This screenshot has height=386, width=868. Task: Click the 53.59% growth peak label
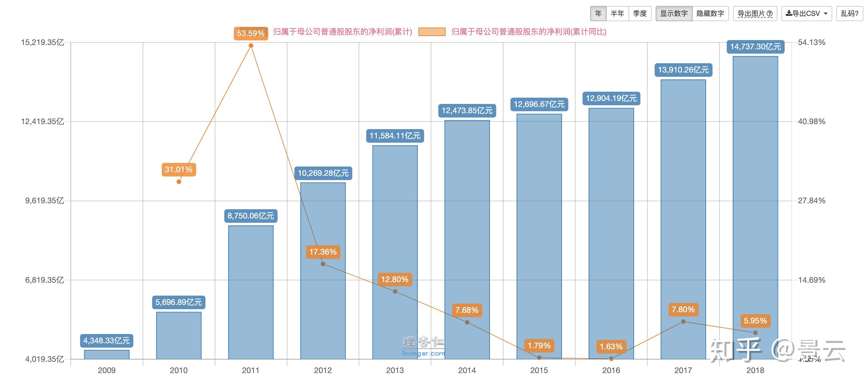coord(251,33)
